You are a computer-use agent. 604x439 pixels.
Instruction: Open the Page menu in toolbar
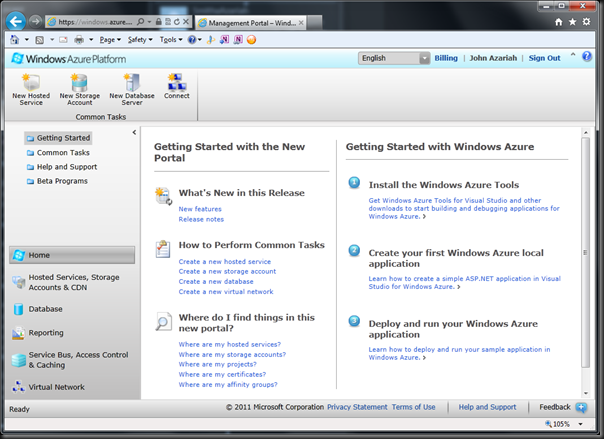click(110, 39)
